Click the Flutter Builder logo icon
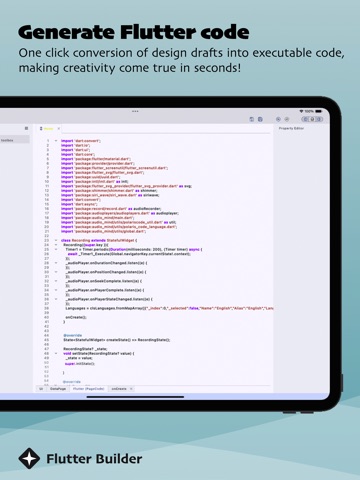The height and width of the screenshot is (480, 360). [29, 459]
